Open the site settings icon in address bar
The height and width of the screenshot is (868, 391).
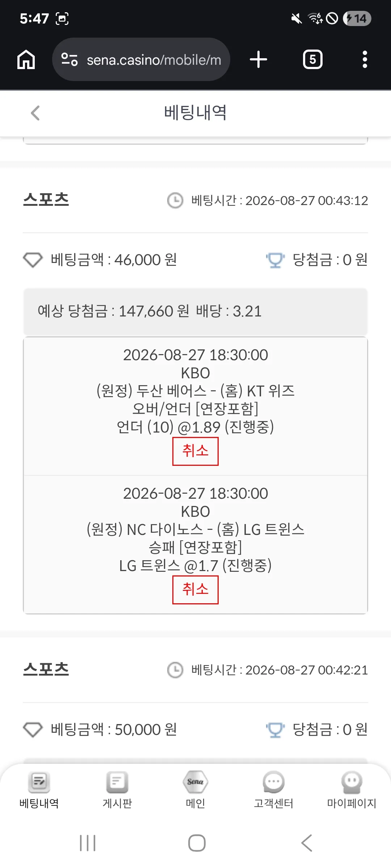point(69,60)
